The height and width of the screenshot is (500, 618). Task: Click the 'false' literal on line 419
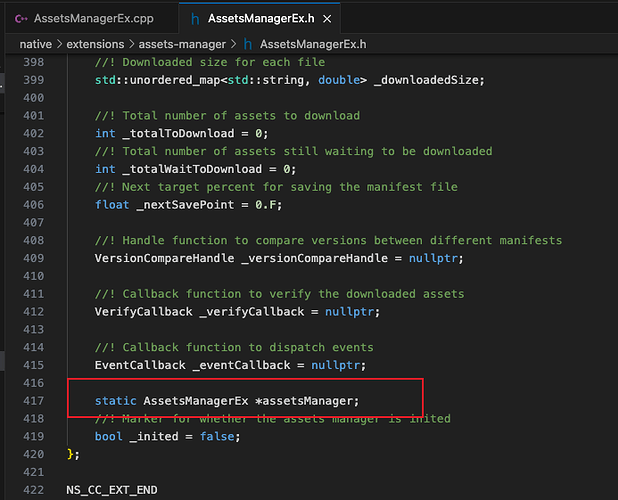(217, 437)
